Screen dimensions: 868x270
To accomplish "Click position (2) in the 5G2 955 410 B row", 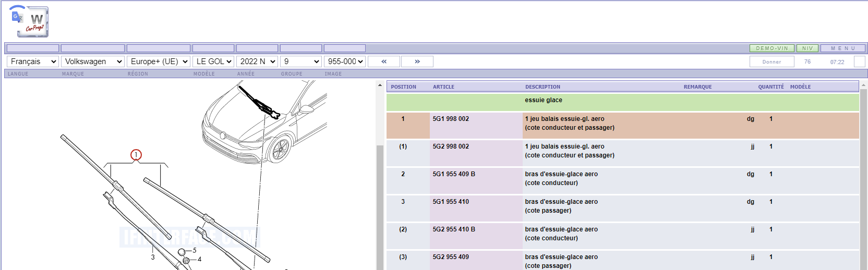I will coord(403,229).
